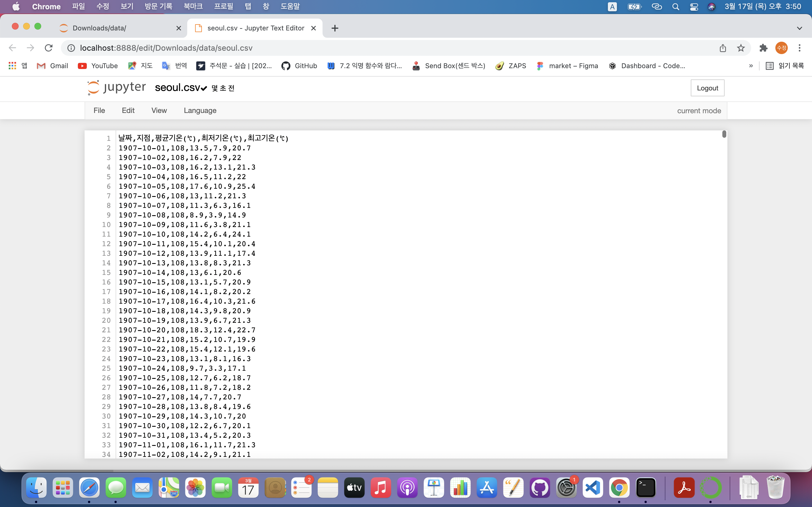Open the Chrome extensions puzzle icon
Screen dimensions: 812x507
coord(763,48)
